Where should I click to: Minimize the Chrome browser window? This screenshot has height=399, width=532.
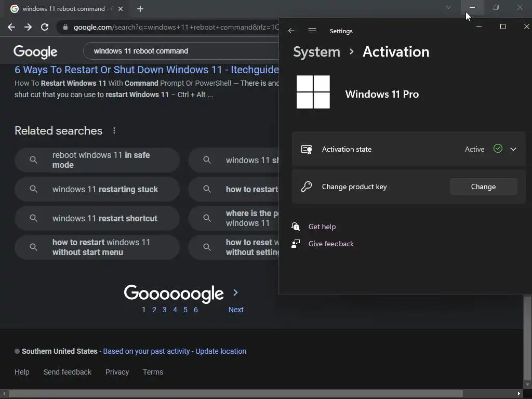click(472, 7)
